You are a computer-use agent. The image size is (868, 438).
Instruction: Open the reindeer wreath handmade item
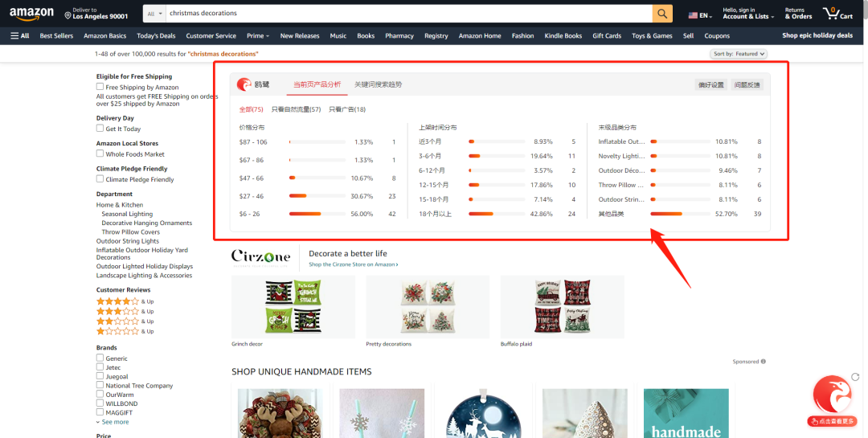tap(280, 413)
